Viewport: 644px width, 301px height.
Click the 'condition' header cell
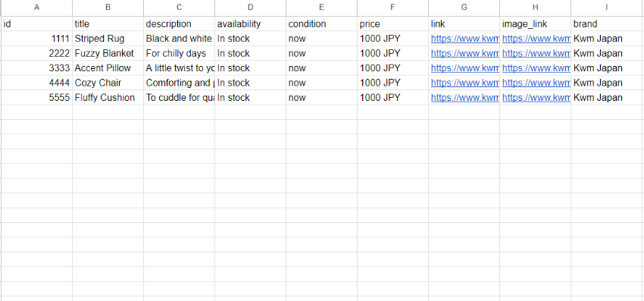coord(321,24)
